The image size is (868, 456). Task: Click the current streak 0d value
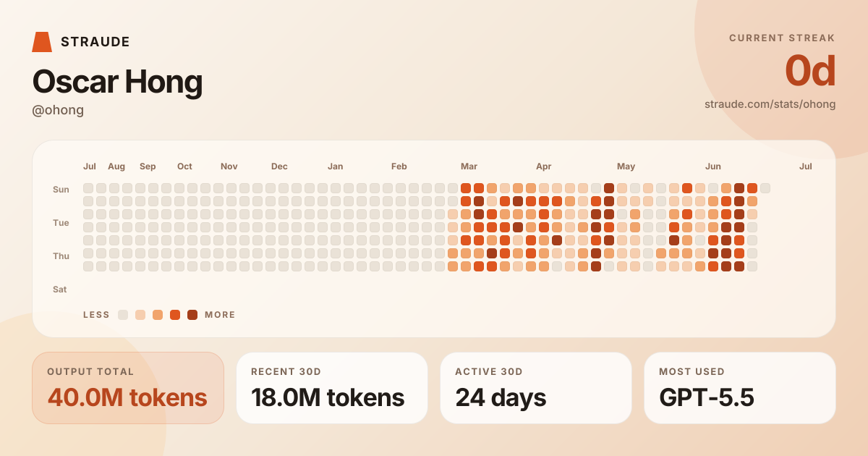coord(810,71)
